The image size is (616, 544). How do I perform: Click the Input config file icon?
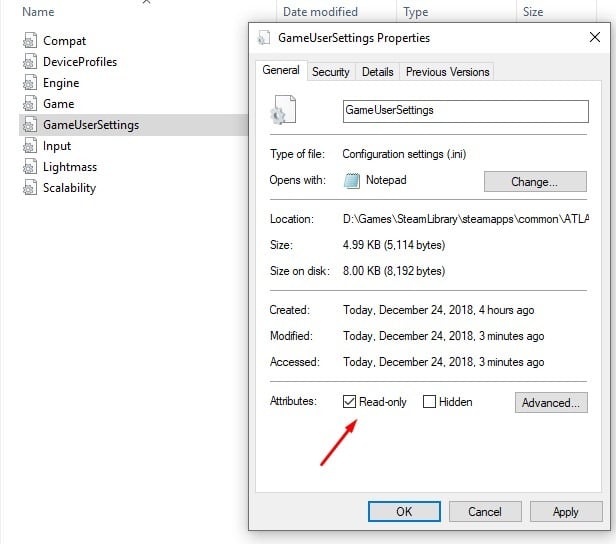[x=28, y=146]
